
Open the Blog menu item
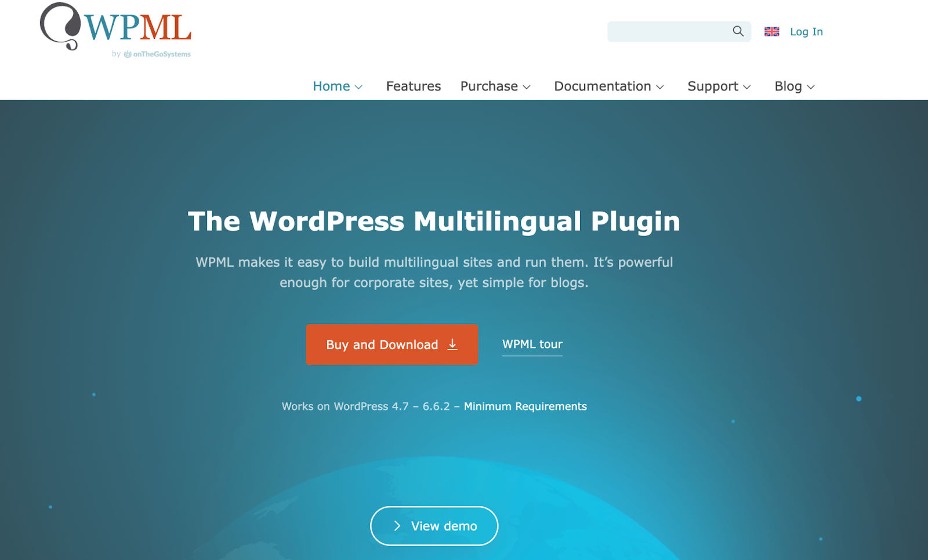(788, 86)
